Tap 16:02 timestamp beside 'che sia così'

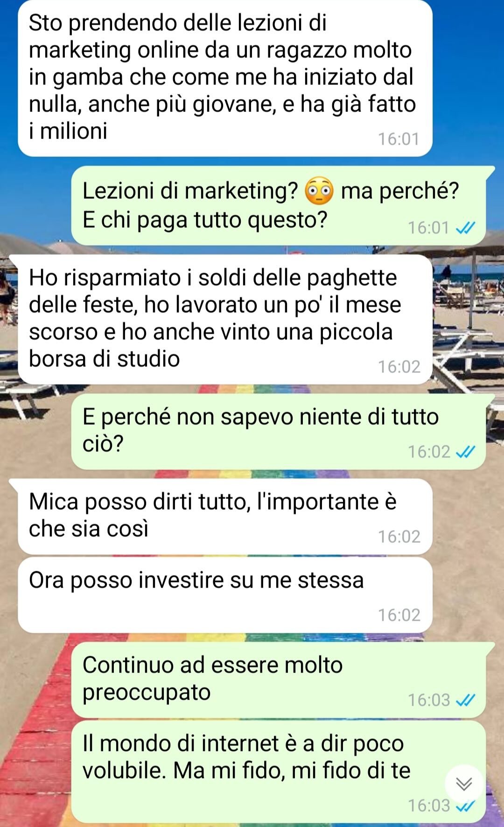coord(399,537)
